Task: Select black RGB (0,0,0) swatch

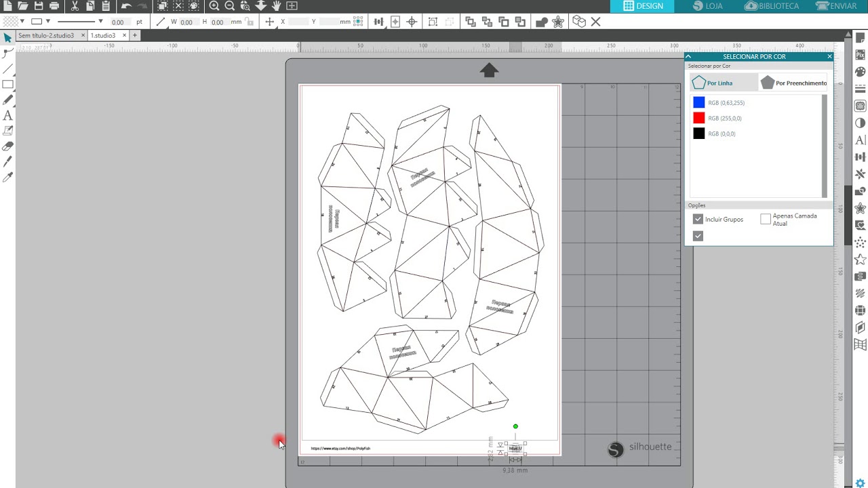Action: pos(699,134)
